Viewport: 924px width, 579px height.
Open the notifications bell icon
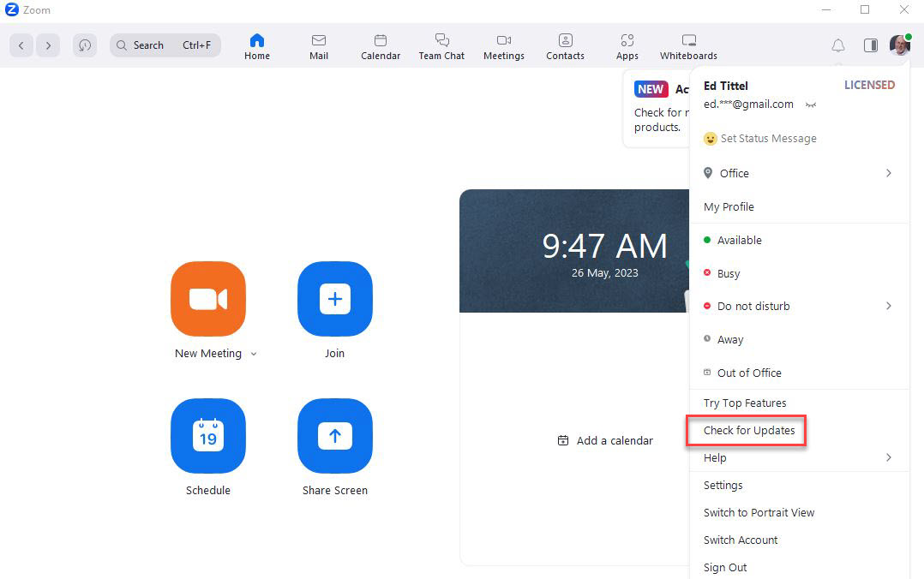tap(838, 45)
